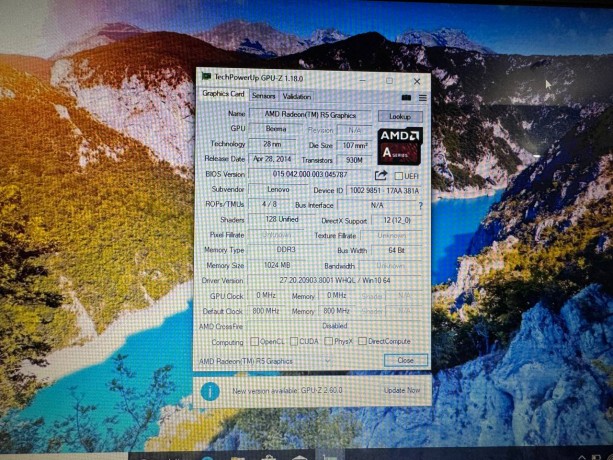
Task: Open the GPU-Z hamburger menu icon
Action: [423, 98]
